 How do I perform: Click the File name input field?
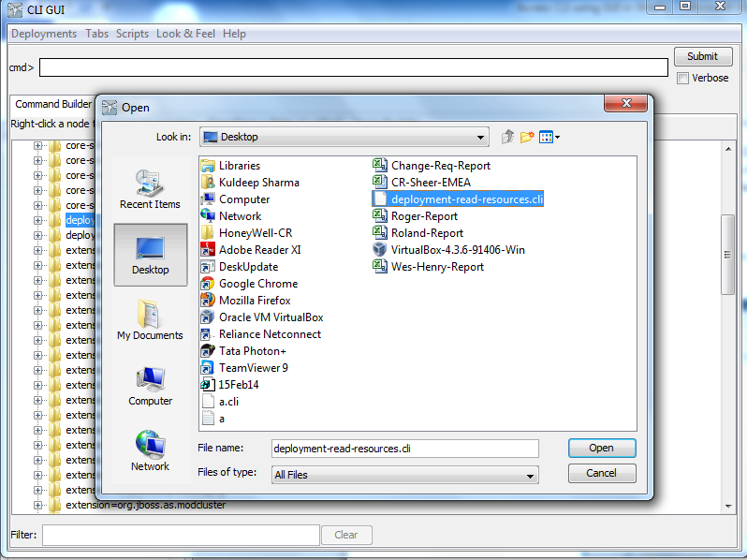pyautogui.click(x=405, y=449)
